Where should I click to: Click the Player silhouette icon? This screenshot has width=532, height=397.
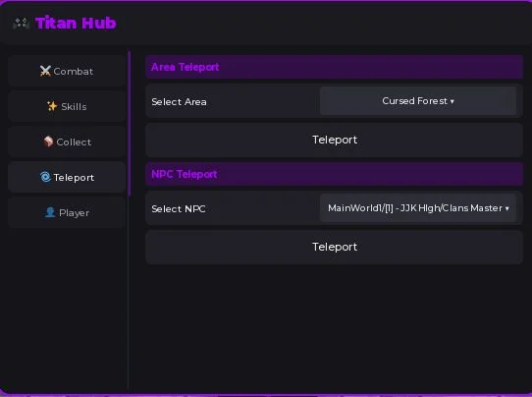[50, 212]
